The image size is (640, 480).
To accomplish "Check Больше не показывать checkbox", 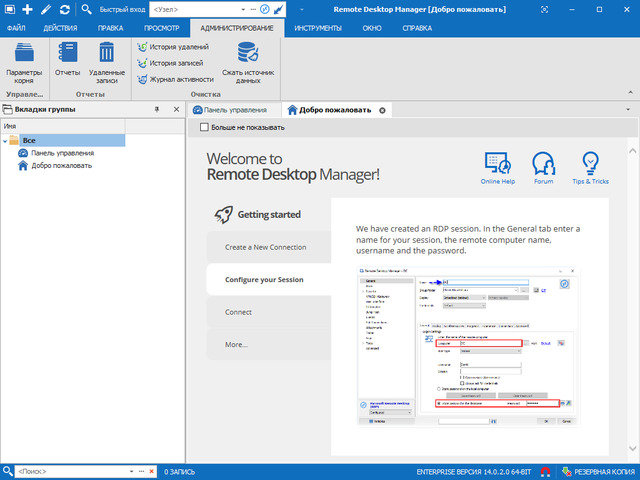I will click(204, 127).
